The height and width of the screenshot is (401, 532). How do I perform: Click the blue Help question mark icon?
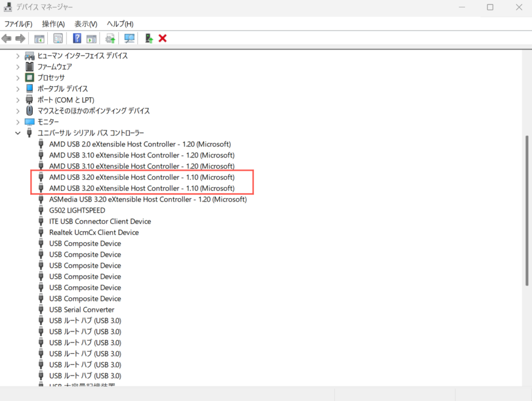77,38
